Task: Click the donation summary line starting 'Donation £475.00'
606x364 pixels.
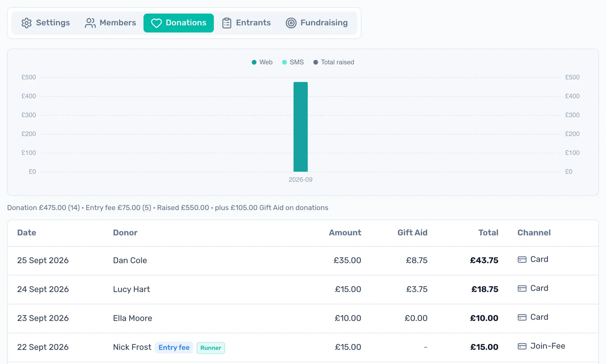Action: [x=168, y=208]
